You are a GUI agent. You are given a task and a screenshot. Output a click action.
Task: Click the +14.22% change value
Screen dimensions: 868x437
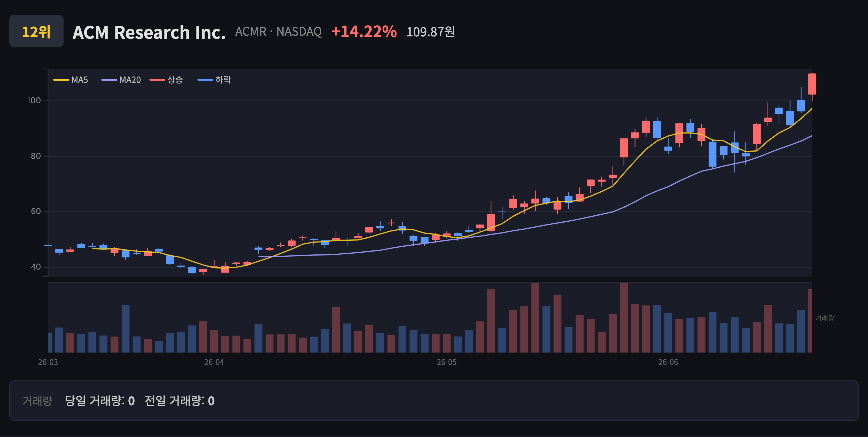pyautogui.click(x=364, y=32)
